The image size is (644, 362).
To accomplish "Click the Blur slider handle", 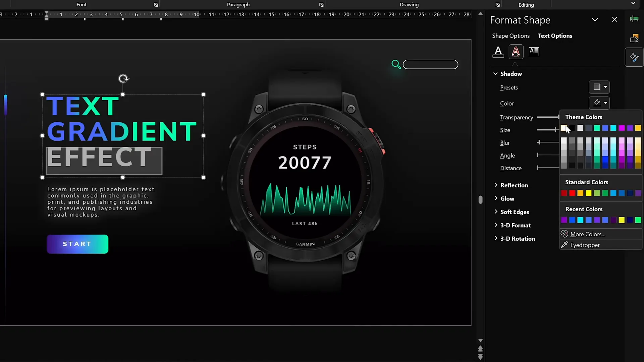I will click(x=539, y=142).
